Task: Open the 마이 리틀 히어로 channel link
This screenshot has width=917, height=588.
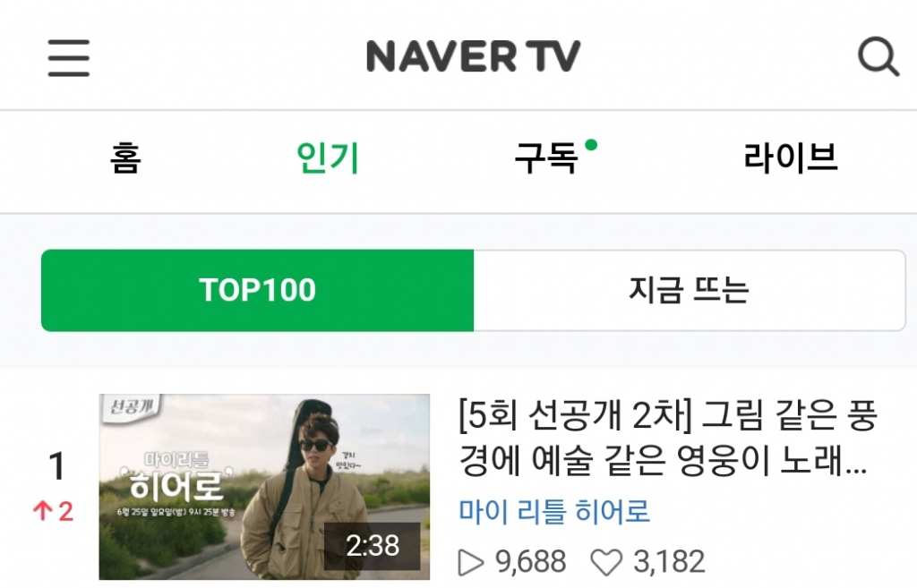Action: click(x=553, y=511)
